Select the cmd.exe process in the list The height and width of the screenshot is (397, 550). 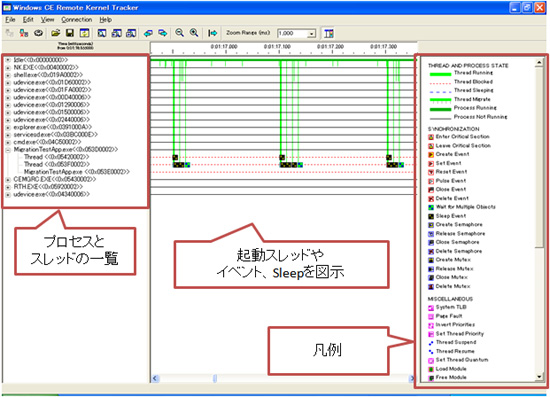[47, 142]
